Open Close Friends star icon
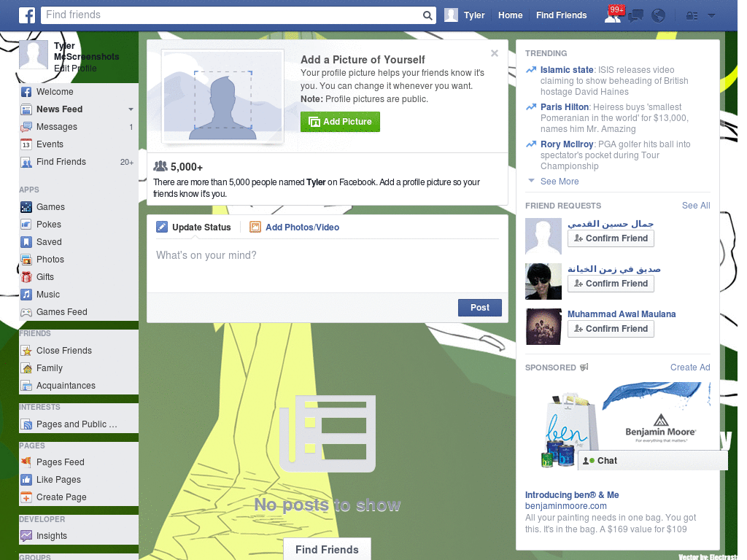 click(26, 351)
